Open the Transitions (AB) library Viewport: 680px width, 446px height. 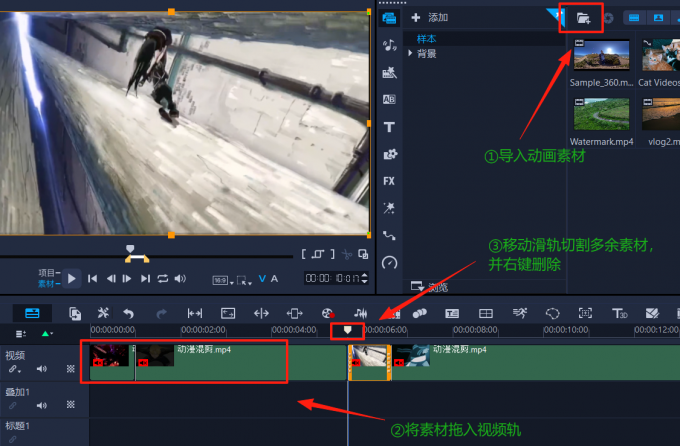tap(389, 99)
